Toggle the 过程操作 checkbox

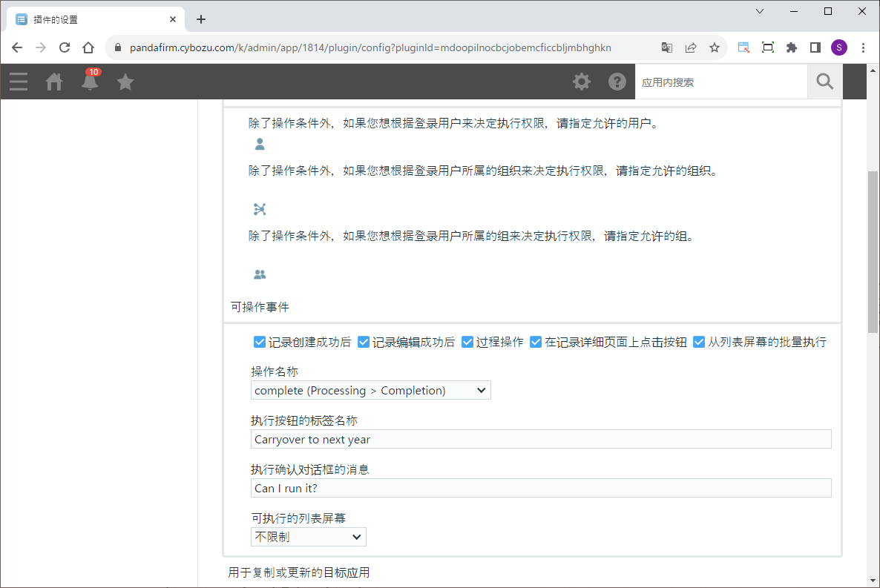click(467, 342)
